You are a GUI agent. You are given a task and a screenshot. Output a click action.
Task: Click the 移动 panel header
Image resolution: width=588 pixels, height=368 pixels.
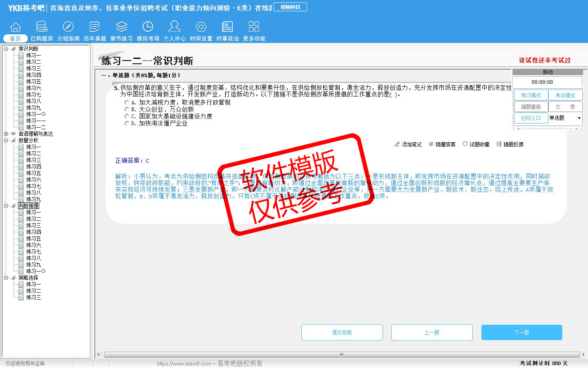click(x=548, y=72)
